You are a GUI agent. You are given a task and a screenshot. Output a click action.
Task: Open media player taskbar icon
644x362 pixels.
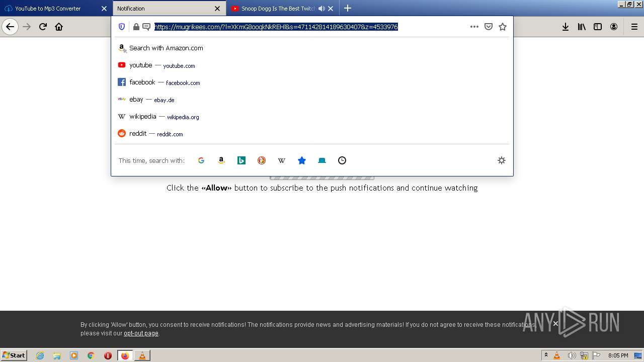pos(74,355)
